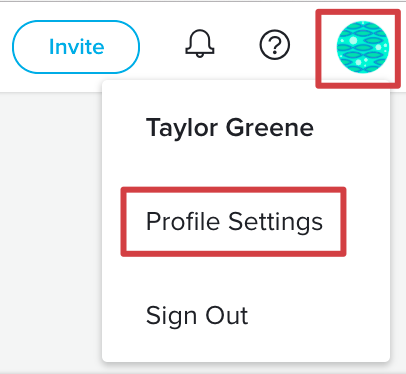This screenshot has height=374, width=406.
Task: View alerts by clicking the bell
Action: tap(200, 44)
